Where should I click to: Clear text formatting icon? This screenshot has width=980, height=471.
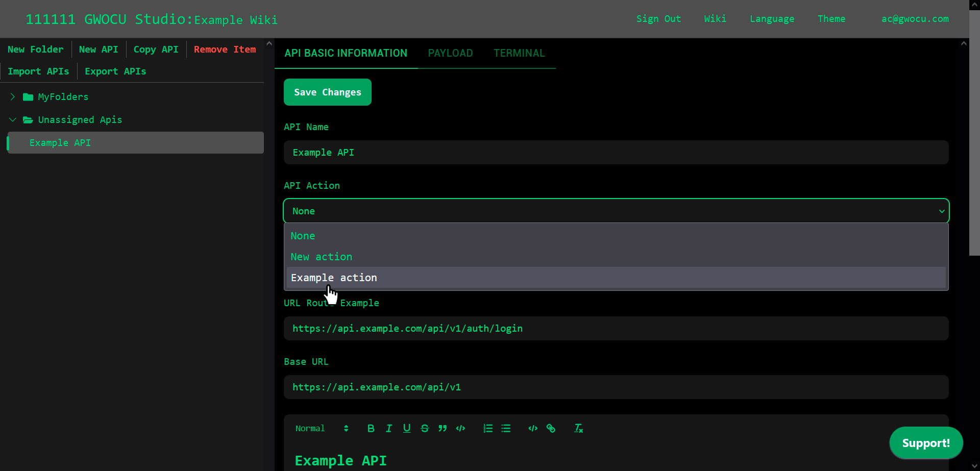click(x=578, y=428)
